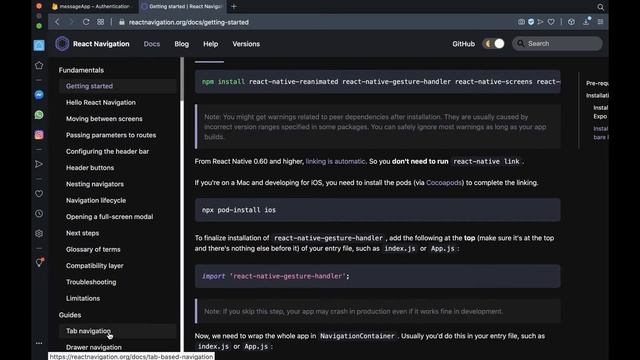Go back using the browser back arrow
Viewport: 640px width, 360px height.
click(x=57, y=22)
